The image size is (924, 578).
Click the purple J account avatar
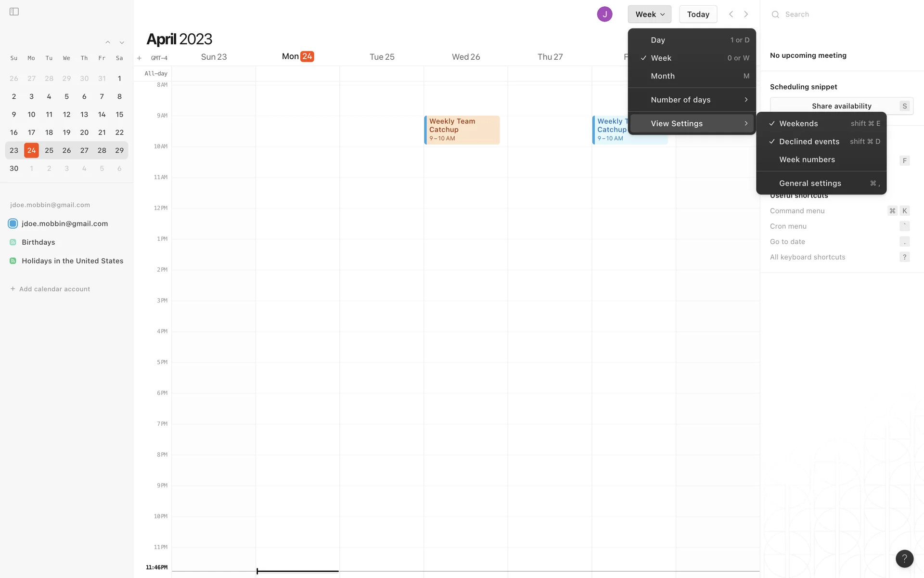[604, 14]
